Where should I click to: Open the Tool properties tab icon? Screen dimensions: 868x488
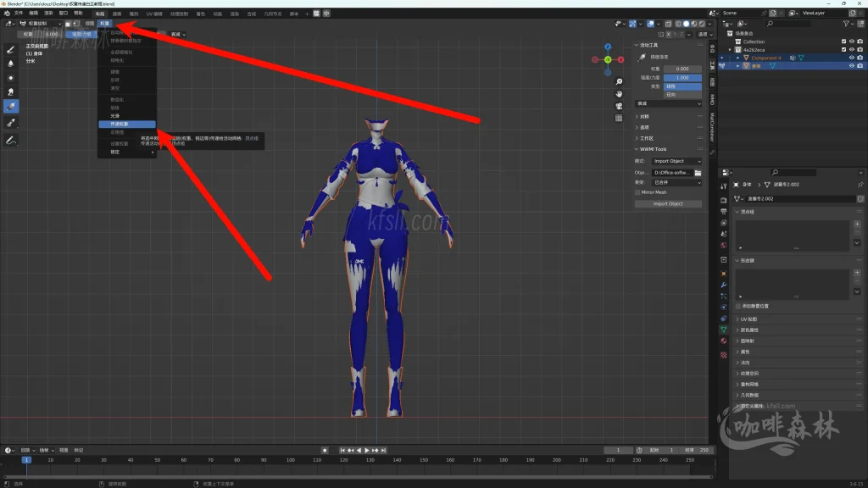coord(724,187)
